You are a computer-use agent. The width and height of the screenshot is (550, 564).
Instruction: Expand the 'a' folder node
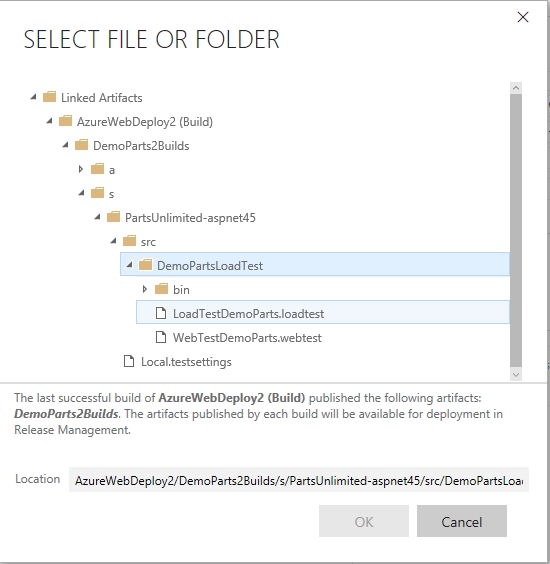click(x=81, y=169)
